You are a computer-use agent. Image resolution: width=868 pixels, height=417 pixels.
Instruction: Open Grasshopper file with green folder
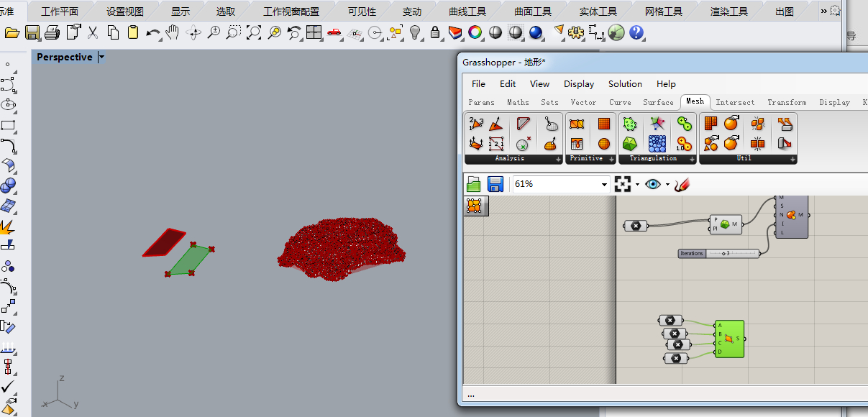[474, 184]
